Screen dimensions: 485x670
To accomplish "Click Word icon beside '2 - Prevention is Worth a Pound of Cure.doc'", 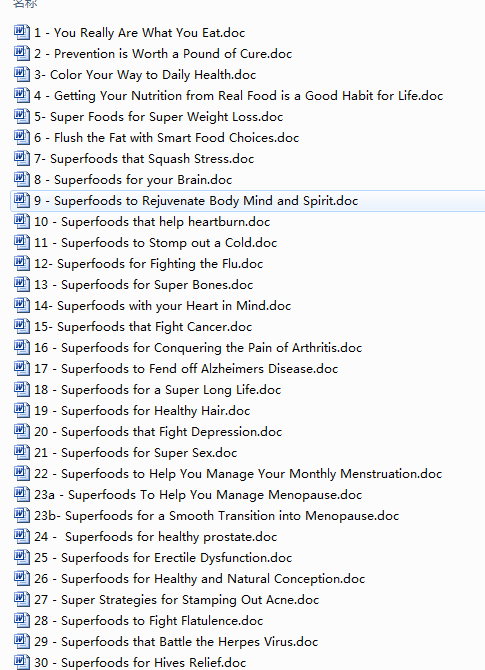I will (22, 53).
